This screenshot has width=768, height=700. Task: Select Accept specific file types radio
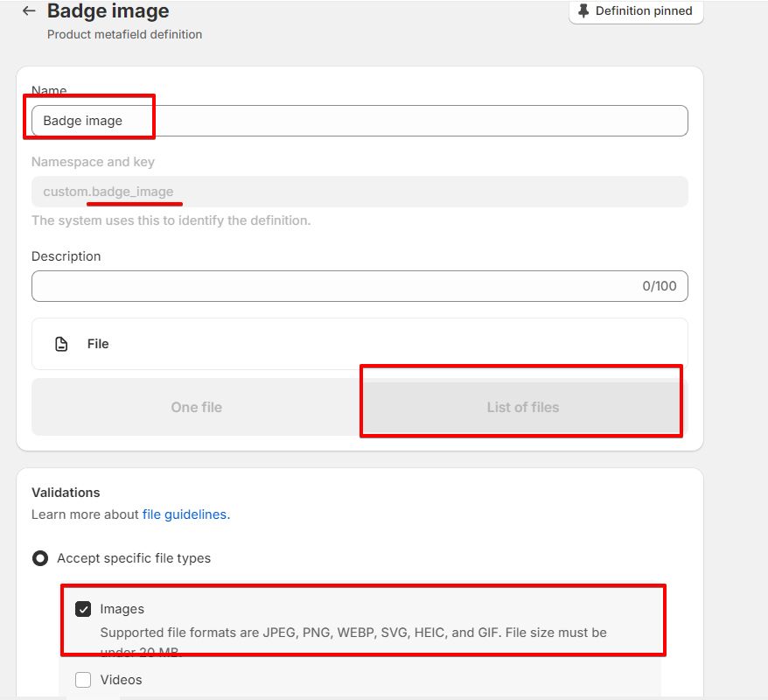[x=40, y=558]
